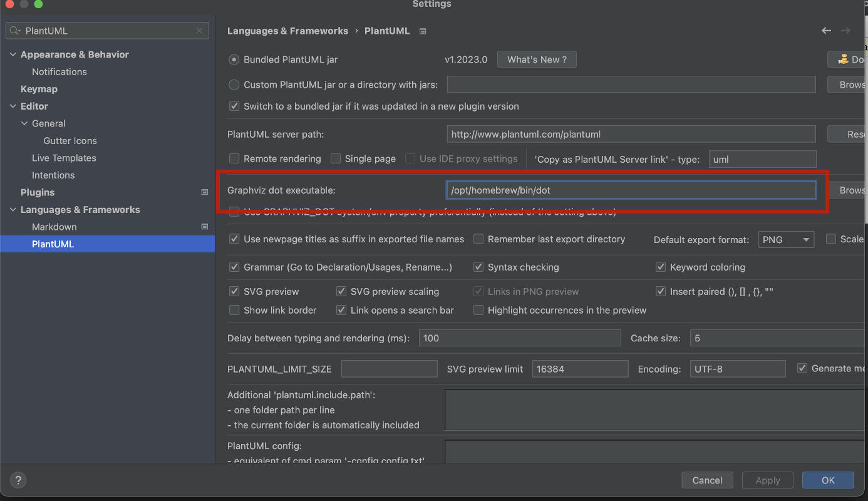The image size is (868, 501).
Task: Collapse Appearance & Behavior tree node
Action: [x=13, y=54]
